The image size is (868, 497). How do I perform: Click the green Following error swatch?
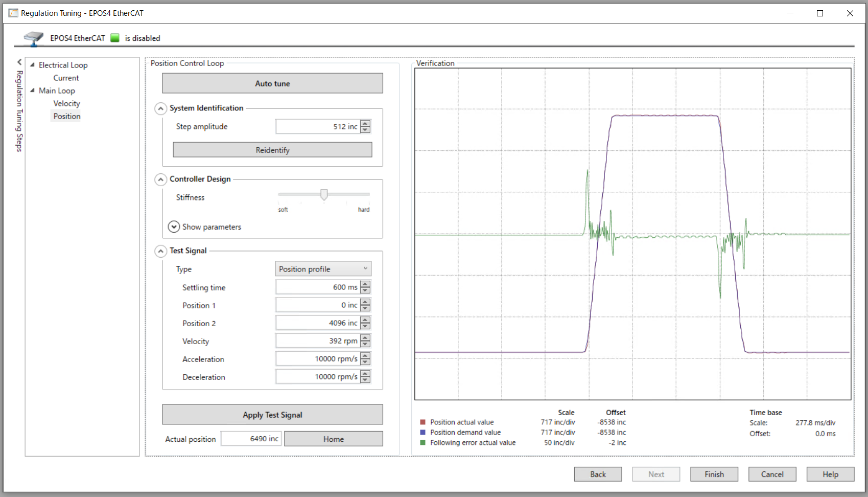pos(423,443)
